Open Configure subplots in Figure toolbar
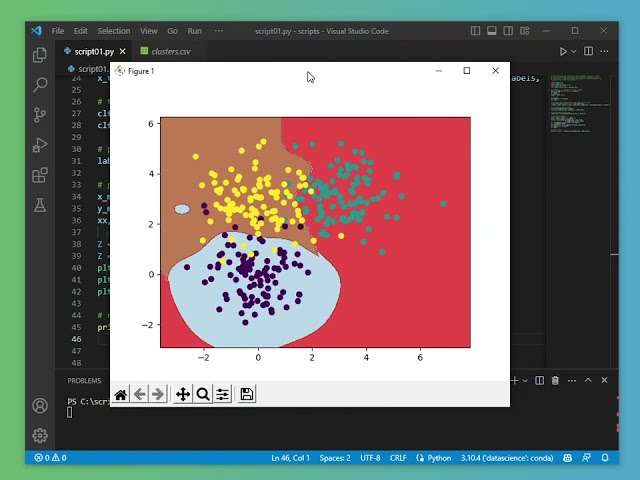640x480 pixels. click(222, 394)
